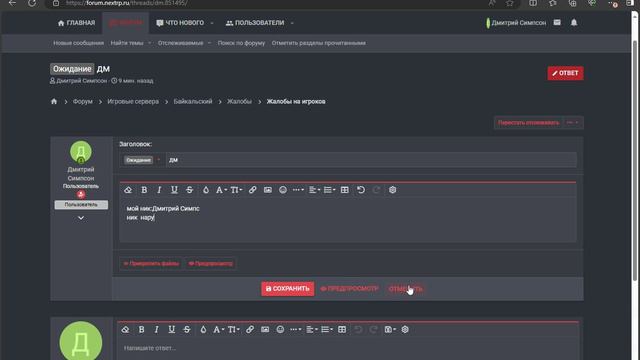Open smilies in the reply editor toolbar
The image size is (640, 360).
(x=280, y=329)
